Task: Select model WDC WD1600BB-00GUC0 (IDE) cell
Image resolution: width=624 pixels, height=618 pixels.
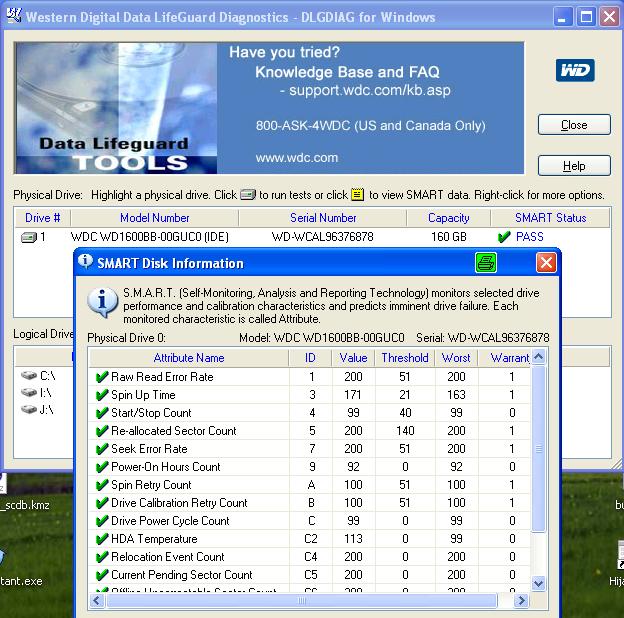Action: [x=150, y=237]
